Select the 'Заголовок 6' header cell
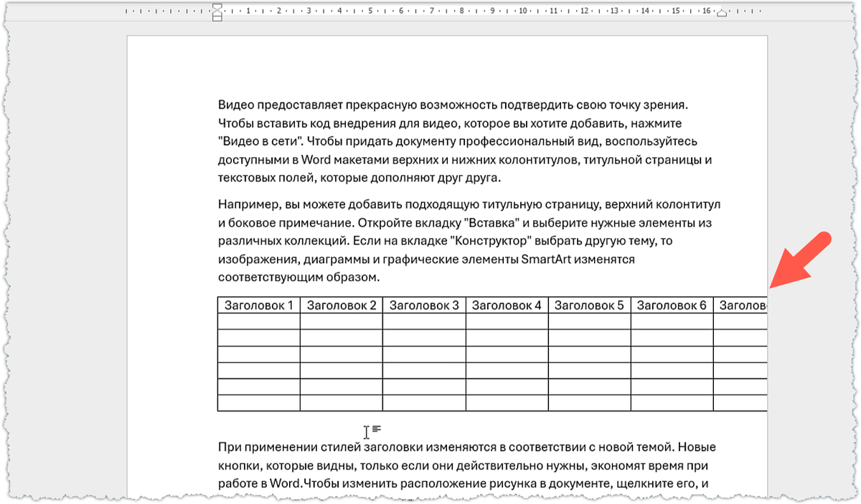Image resolution: width=861 pixels, height=504 pixels. pyautogui.click(x=672, y=303)
